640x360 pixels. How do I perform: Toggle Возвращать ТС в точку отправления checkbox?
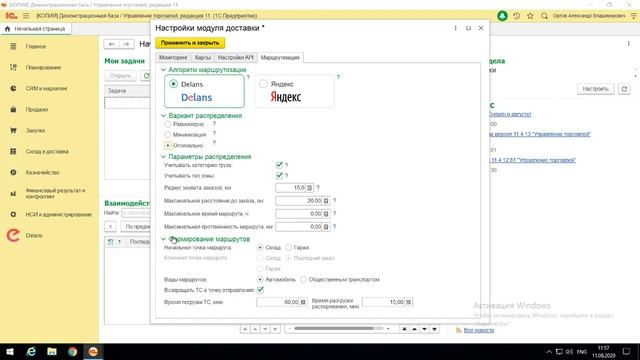[x=260, y=290]
